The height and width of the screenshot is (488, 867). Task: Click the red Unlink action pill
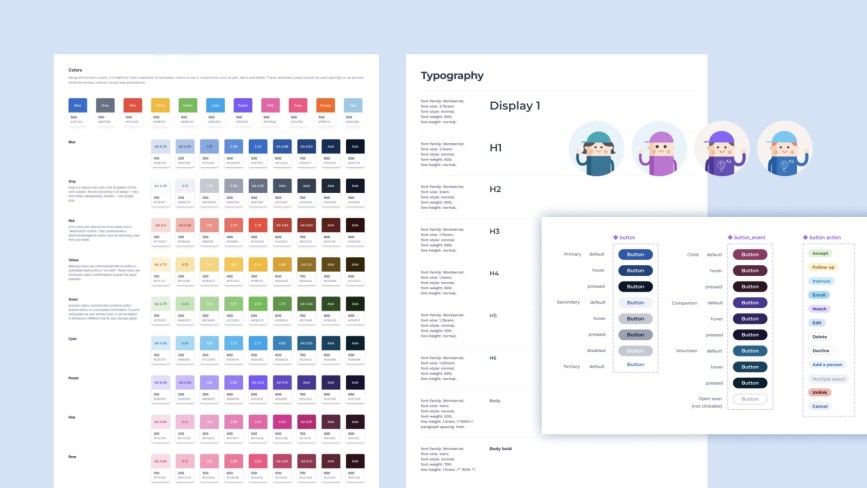click(819, 392)
